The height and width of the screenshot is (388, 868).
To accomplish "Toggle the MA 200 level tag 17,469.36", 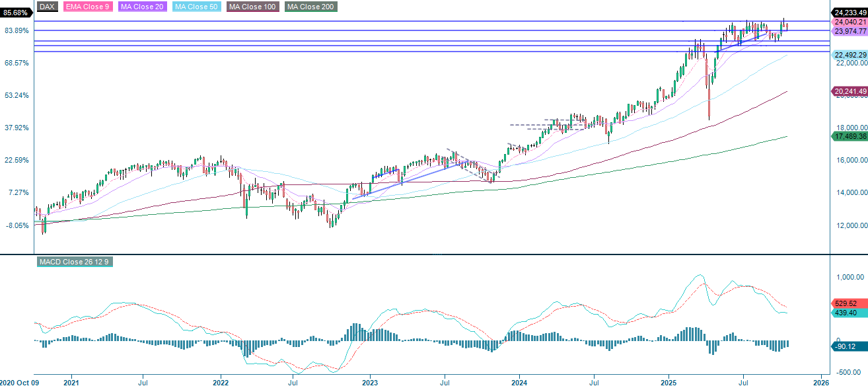I will 850,136.
